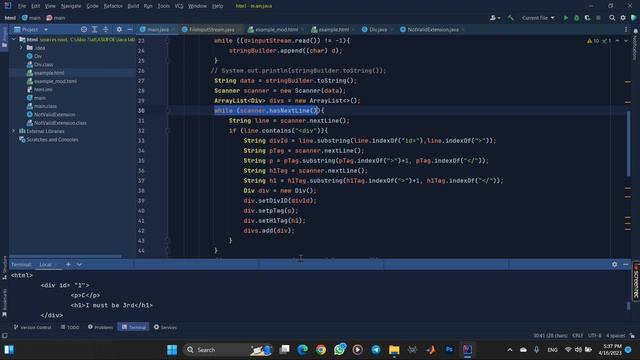Open IDE settings gear in top toolbar
640x360 pixels.
pyautogui.click(x=623, y=18)
